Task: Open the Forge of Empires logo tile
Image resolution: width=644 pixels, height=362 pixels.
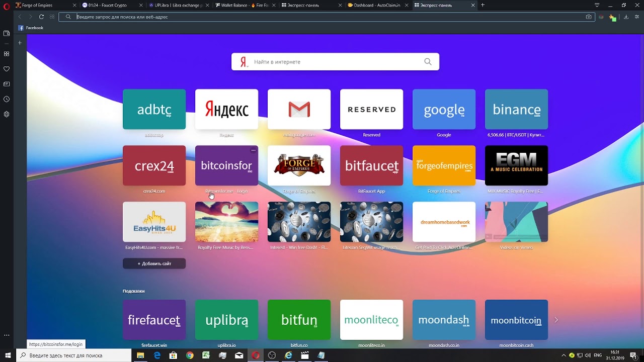Action: tap(299, 165)
